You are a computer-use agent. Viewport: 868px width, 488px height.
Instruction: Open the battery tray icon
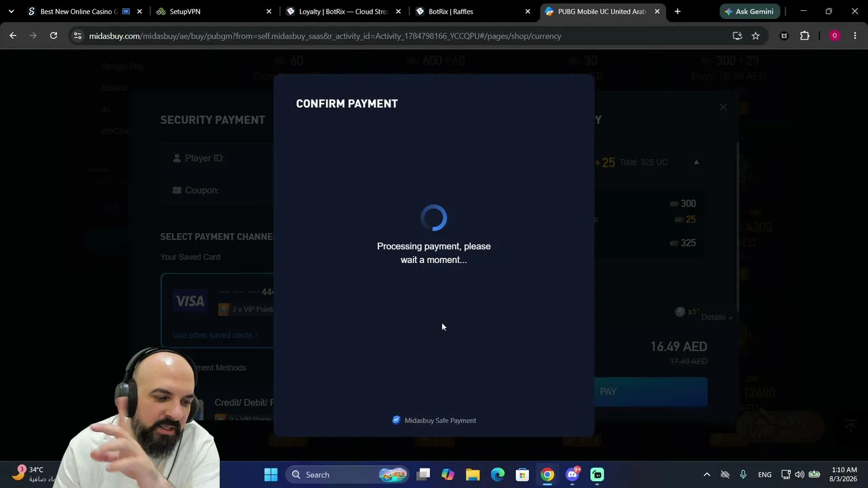click(814, 474)
